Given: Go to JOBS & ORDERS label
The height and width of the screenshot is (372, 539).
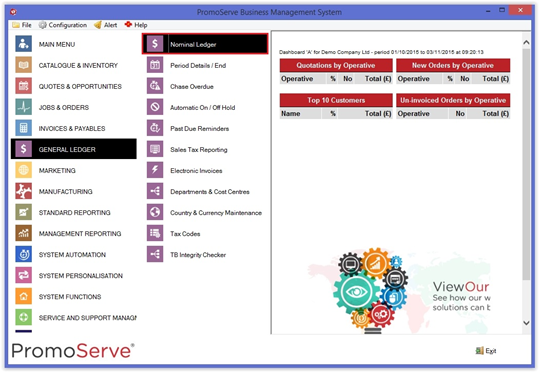Looking at the screenshot, I should [x=64, y=107].
